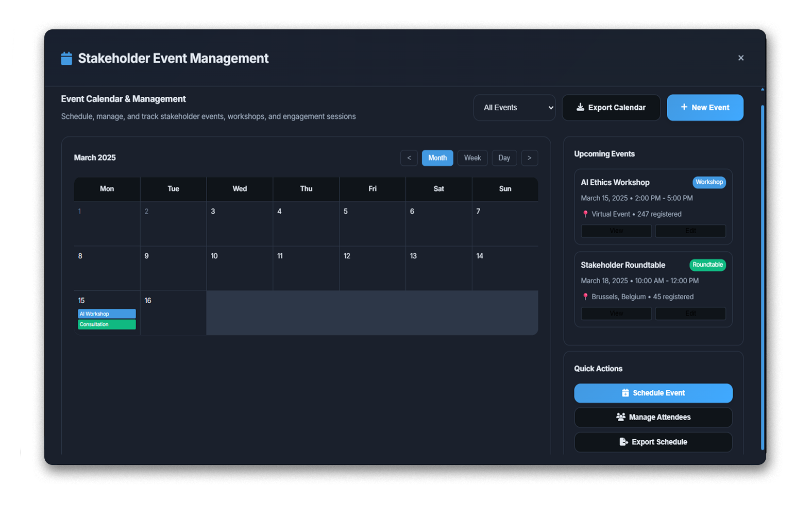Switch the calendar to Day view
Viewport: 812px width, 520px height.
click(x=504, y=158)
